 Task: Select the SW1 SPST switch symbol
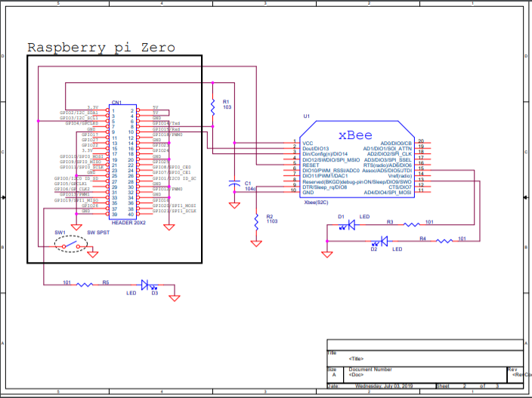click(x=71, y=244)
